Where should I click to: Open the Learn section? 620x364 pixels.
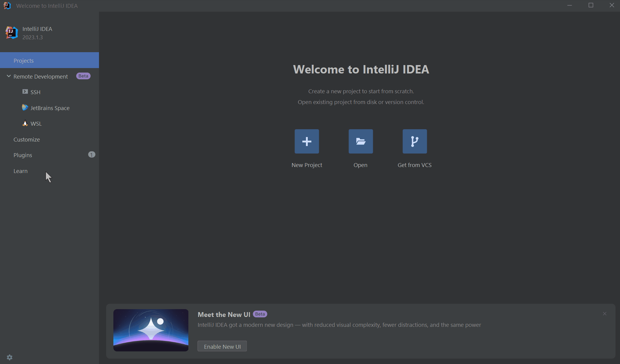[49, 171]
